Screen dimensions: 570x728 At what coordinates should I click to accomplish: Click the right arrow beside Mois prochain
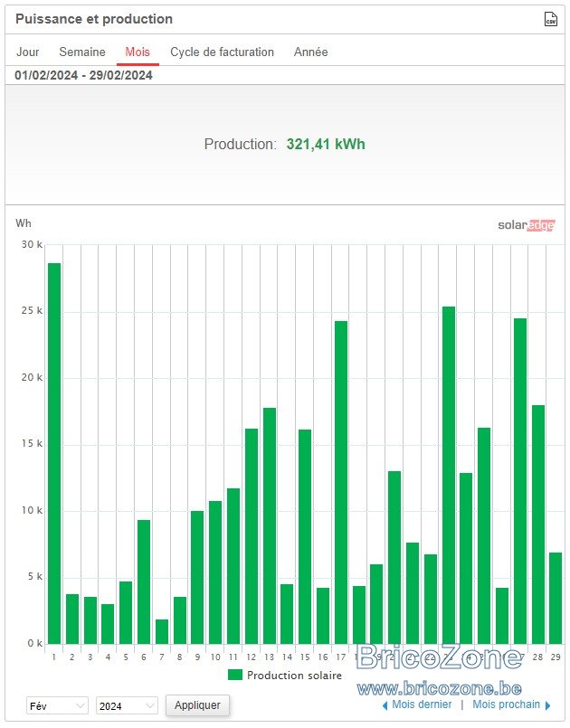pyautogui.click(x=547, y=705)
